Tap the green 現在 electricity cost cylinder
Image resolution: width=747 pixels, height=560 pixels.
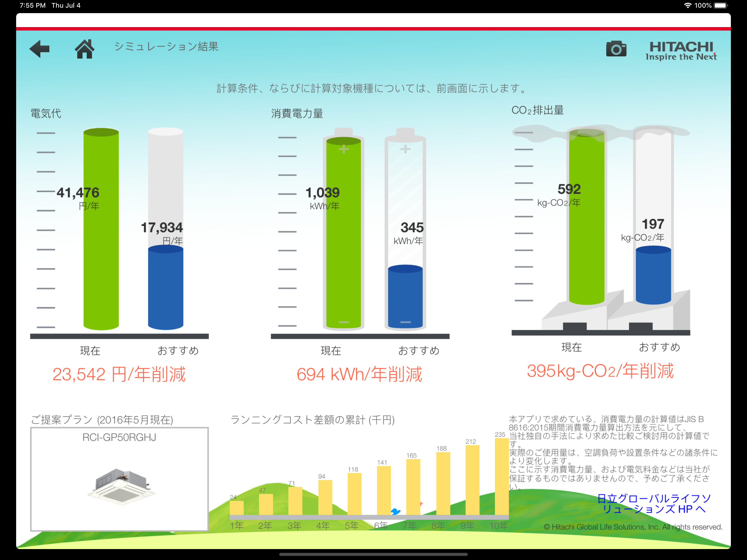(101, 229)
